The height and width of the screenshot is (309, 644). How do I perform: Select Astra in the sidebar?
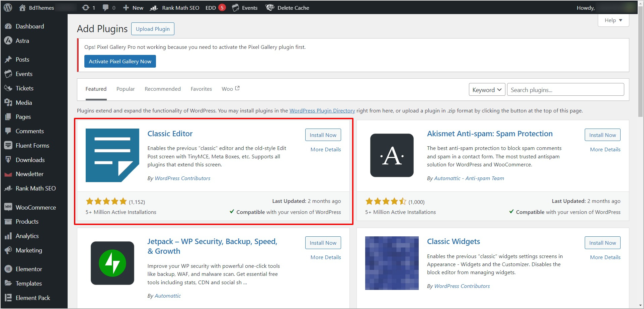[x=22, y=41]
